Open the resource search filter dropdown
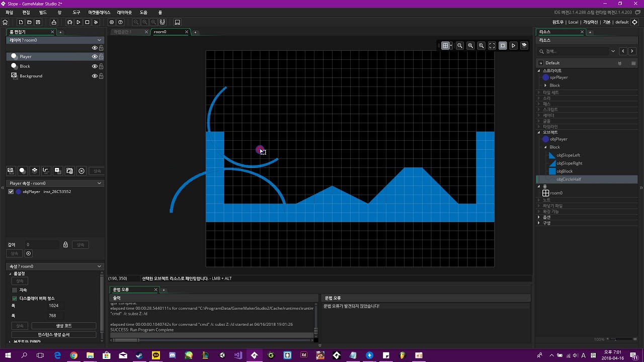644x362 pixels. pos(613,51)
